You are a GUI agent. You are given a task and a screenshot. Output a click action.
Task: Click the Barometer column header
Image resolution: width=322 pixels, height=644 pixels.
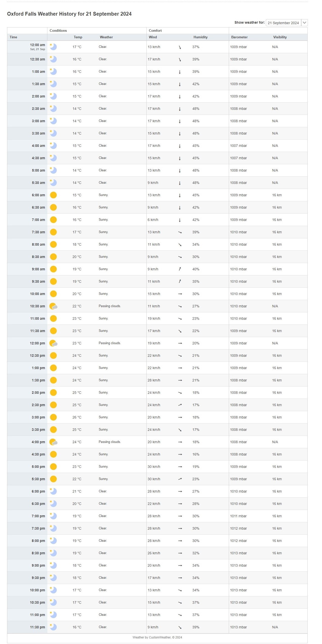[239, 37]
